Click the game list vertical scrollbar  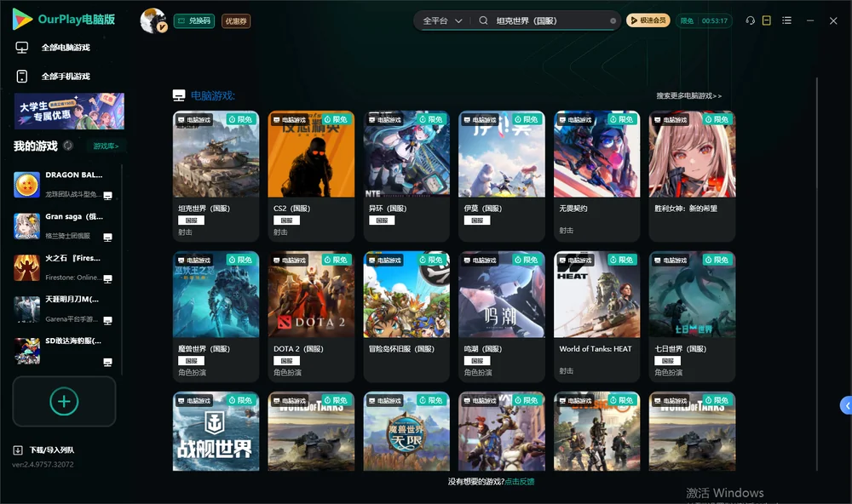tap(817, 274)
